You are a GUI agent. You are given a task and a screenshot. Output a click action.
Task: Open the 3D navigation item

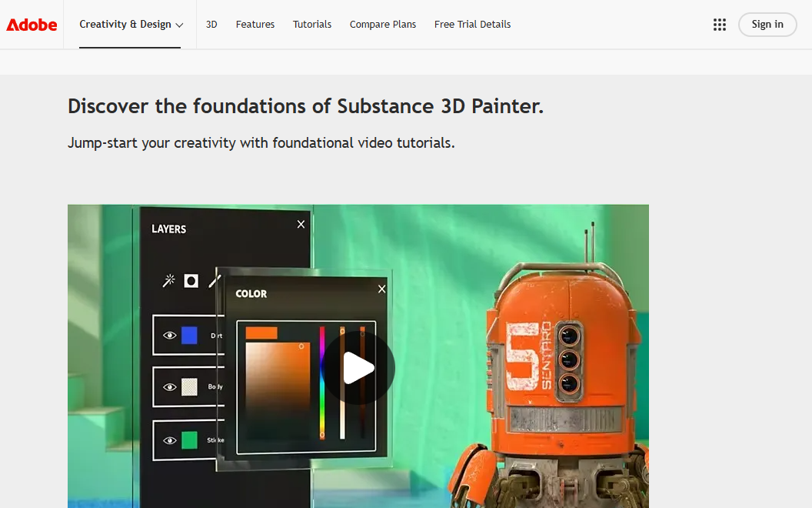pyautogui.click(x=211, y=25)
